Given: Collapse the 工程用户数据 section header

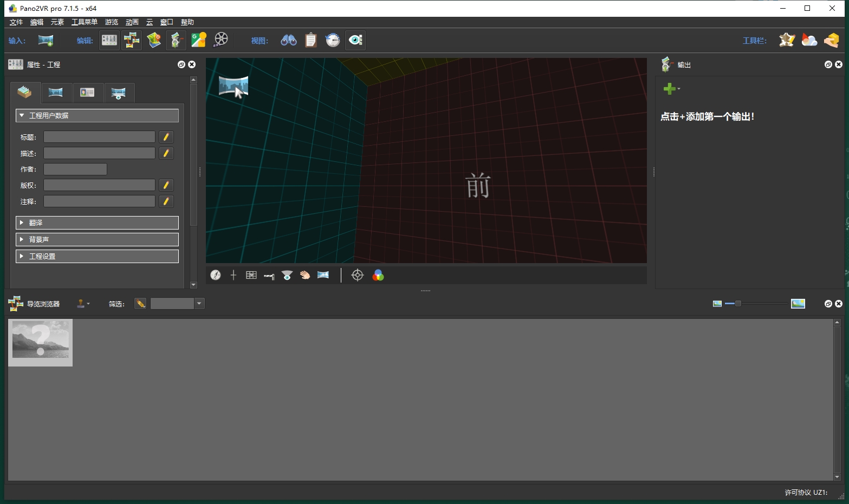Looking at the screenshot, I should pyautogui.click(x=97, y=115).
